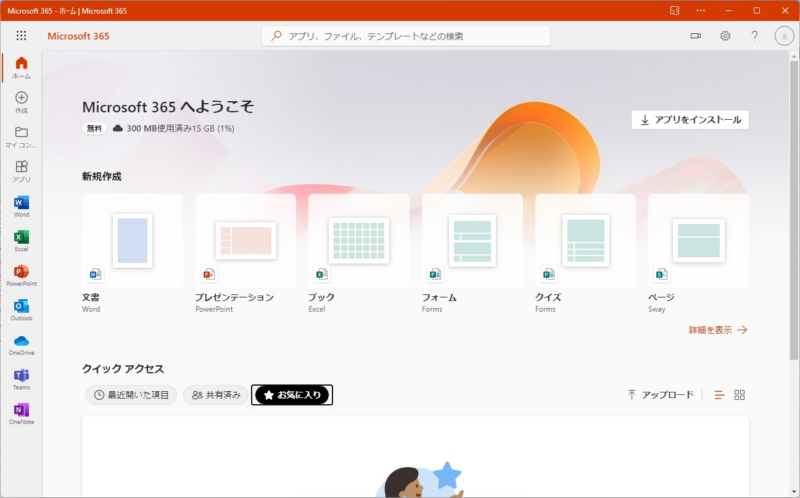Click the クイック アクセス heading
Image resolution: width=800 pixels, height=498 pixels.
[x=123, y=369]
